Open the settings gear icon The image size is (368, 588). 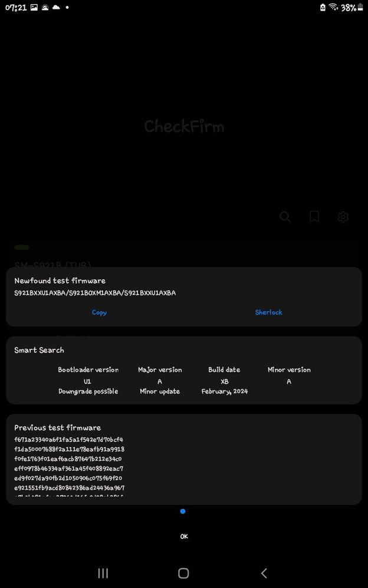[343, 217]
